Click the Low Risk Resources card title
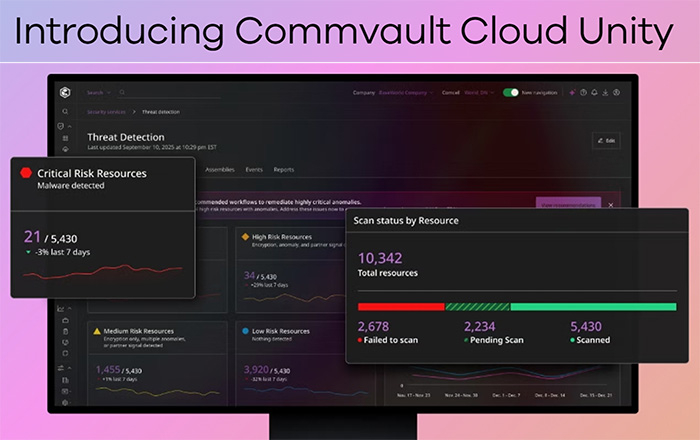 pos(281,331)
